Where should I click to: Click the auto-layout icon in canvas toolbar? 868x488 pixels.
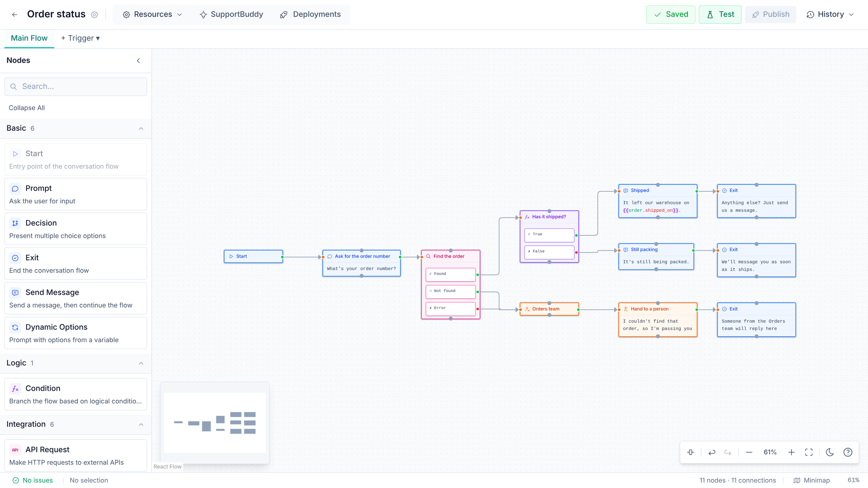[691, 452]
